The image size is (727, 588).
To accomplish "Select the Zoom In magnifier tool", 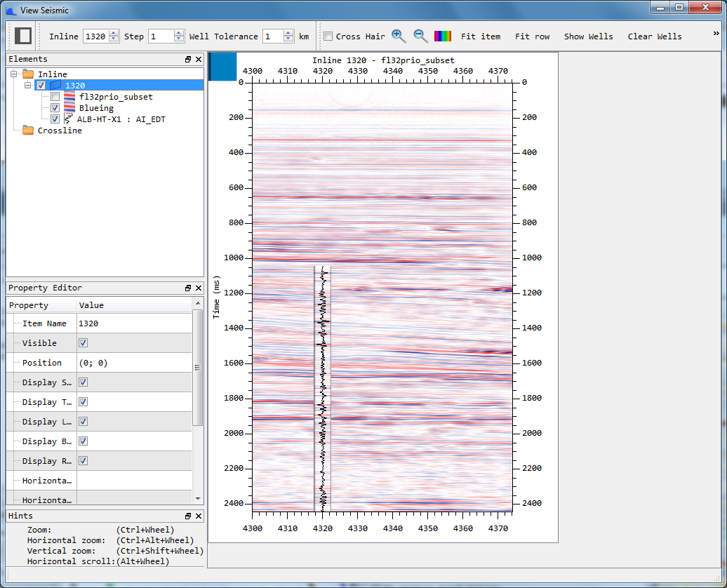I will tap(398, 36).
